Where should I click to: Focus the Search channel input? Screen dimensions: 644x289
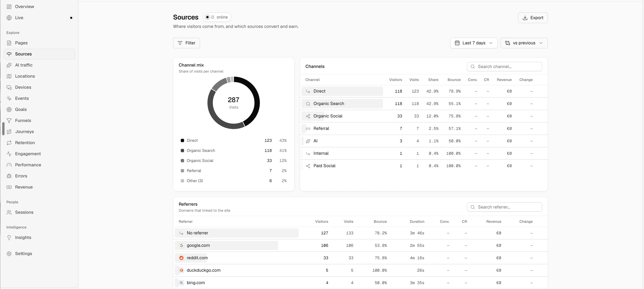coord(504,67)
